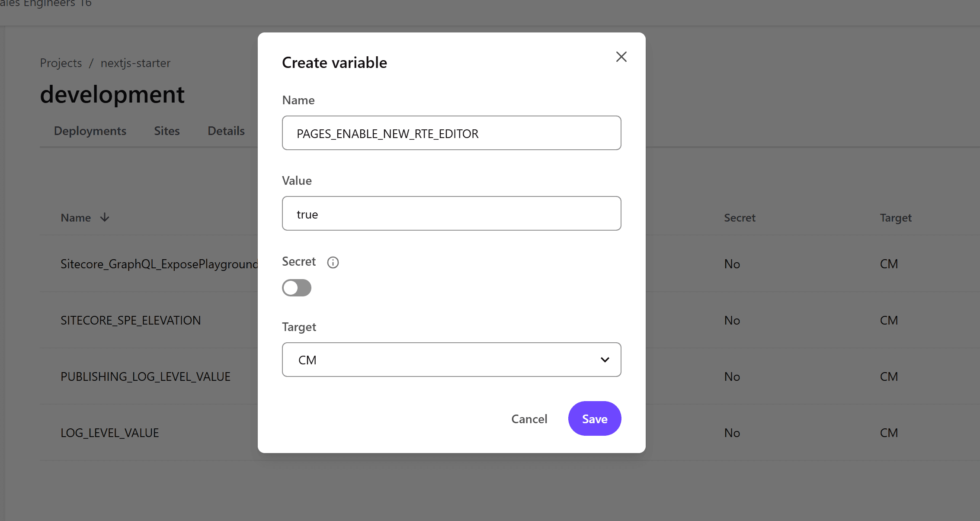This screenshot has width=980, height=521.
Task: Click the Projects breadcrumb link
Action: [61, 63]
